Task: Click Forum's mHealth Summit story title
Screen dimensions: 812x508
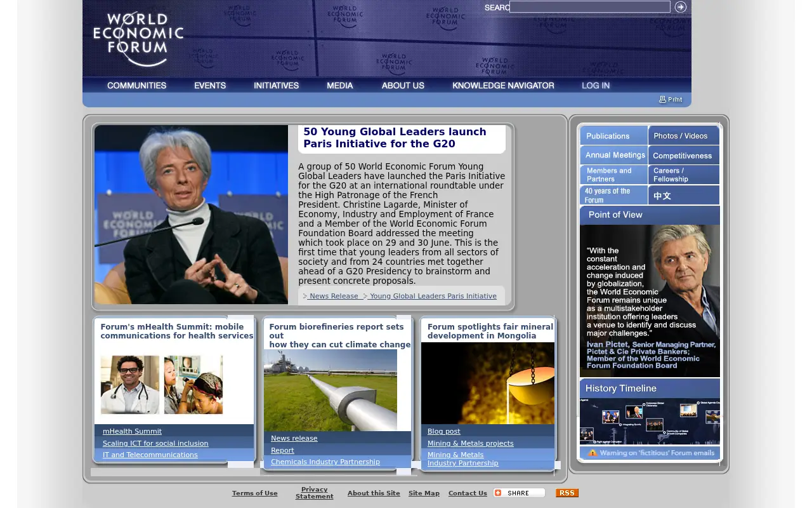Action: click(177, 331)
